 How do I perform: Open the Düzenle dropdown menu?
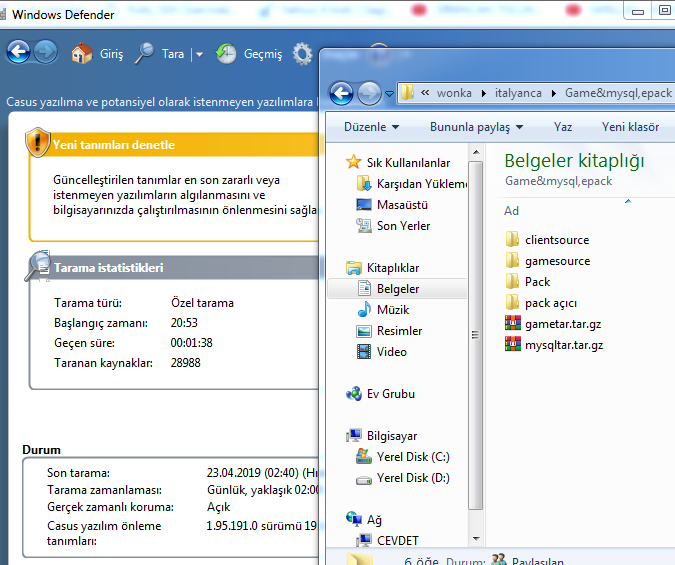[371, 127]
